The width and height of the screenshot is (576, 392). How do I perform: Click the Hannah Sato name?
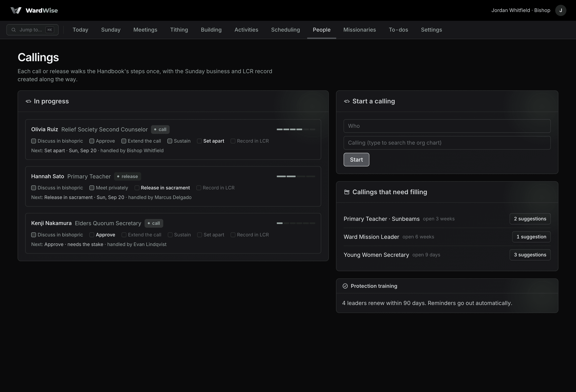pyautogui.click(x=48, y=176)
